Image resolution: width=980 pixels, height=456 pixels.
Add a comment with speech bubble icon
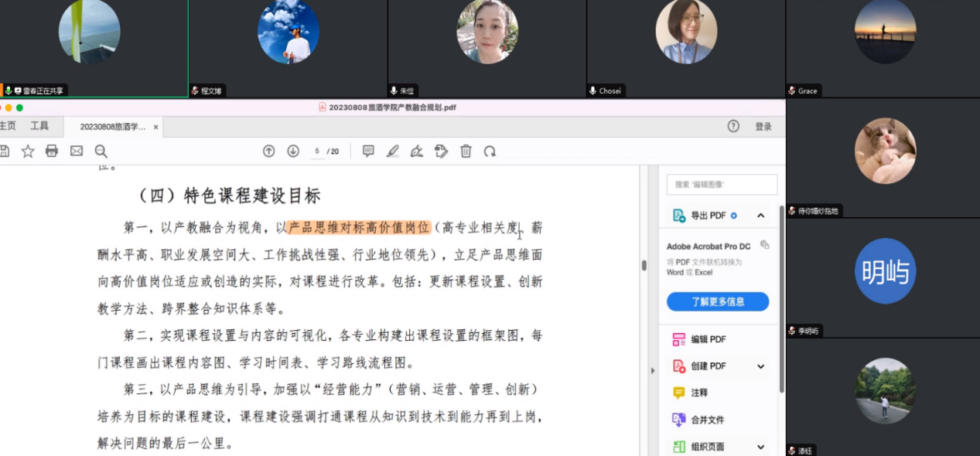[x=368, y=151]
